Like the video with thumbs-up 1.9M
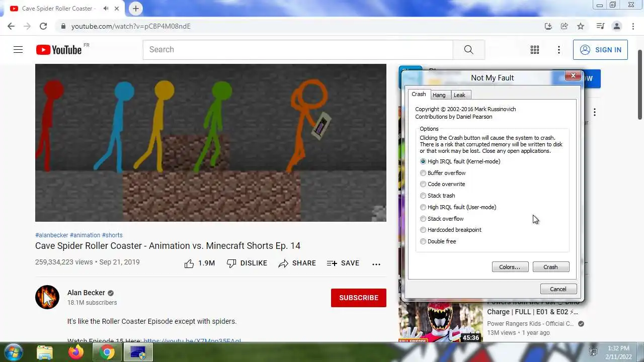Viewport: 644px width, 362px height. click(x=200, y=263)
